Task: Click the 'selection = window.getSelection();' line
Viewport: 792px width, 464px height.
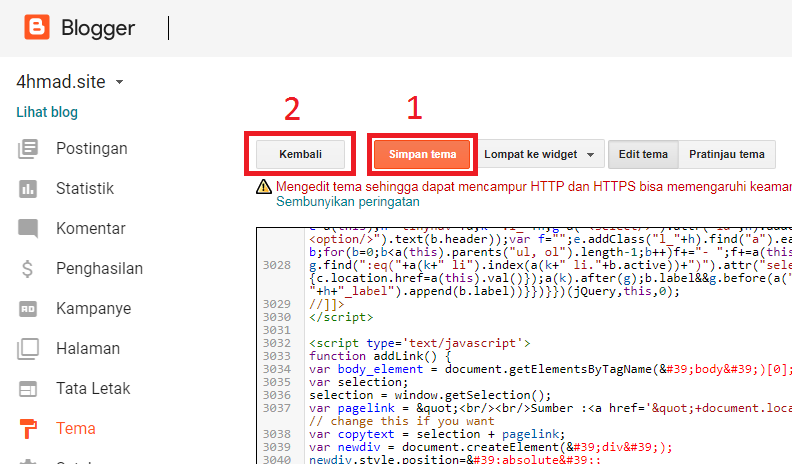Action: pos(430,395)
